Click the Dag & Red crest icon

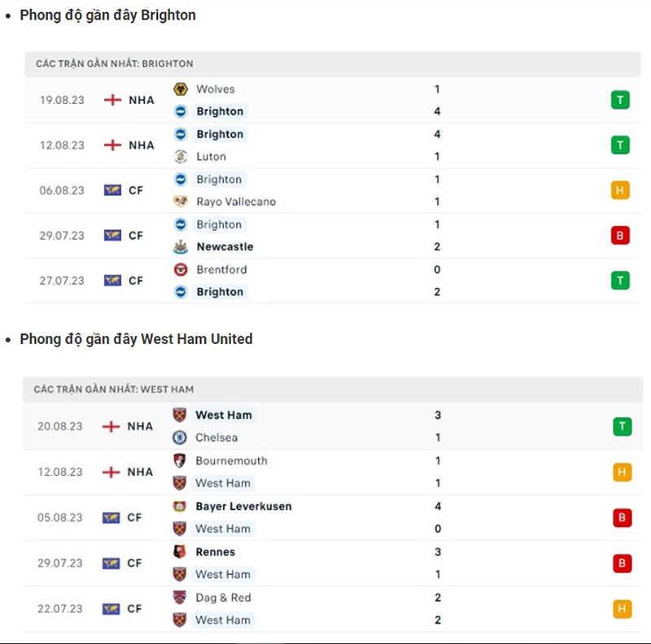(180, 597)
